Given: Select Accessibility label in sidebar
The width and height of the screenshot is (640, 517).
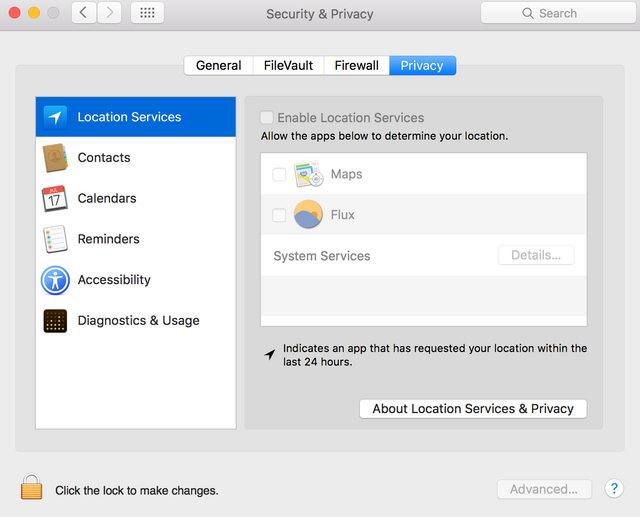Looking at the screenshot, I should [114, 280].
